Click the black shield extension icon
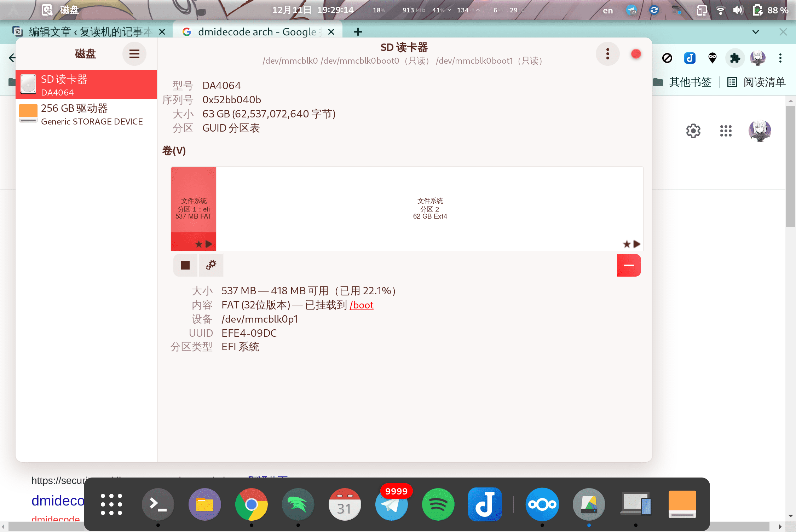 [x=712, y=58]
